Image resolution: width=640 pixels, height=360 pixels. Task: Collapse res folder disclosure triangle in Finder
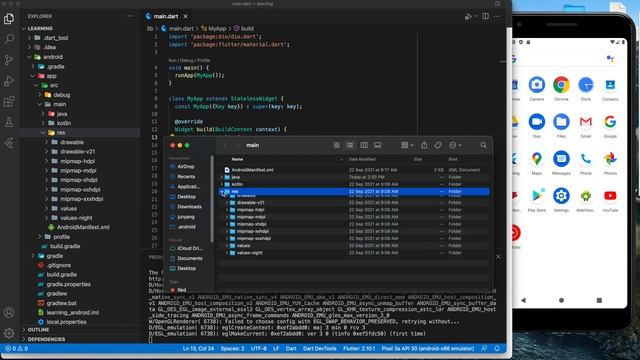point(222,191)
